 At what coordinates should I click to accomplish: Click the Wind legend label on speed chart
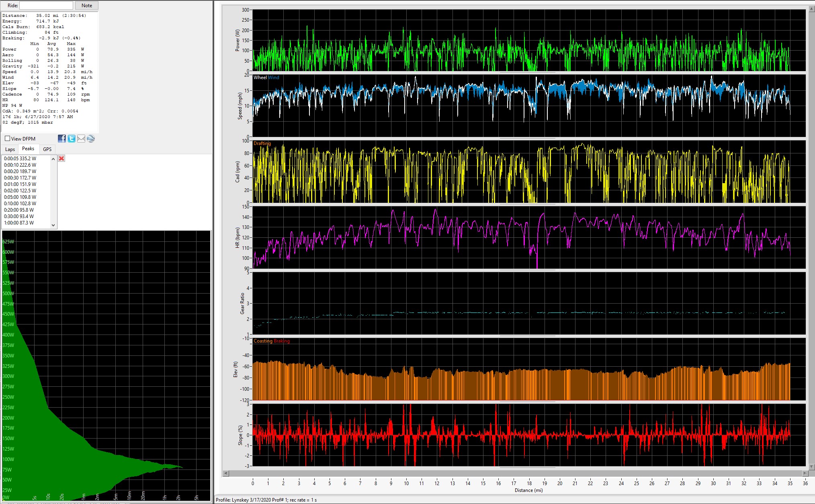pyautogui.click(x=274, y=78)
